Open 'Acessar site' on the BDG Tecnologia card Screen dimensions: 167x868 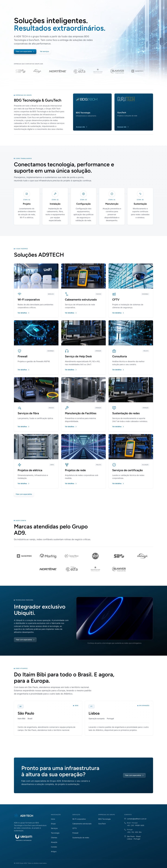81,127
